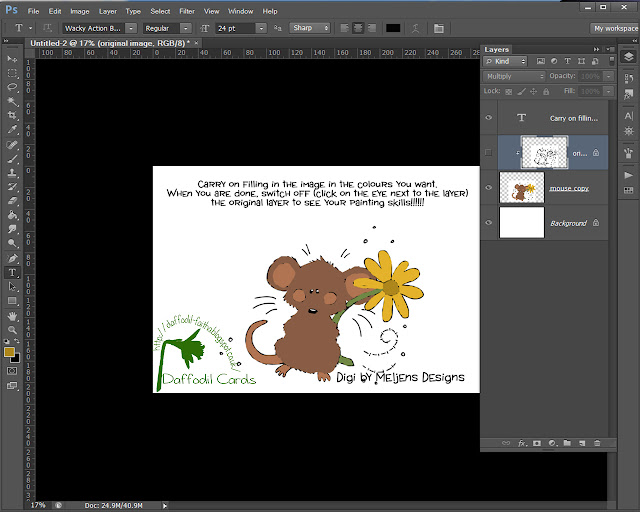Select the Hand tool

(x=12, y=316)
